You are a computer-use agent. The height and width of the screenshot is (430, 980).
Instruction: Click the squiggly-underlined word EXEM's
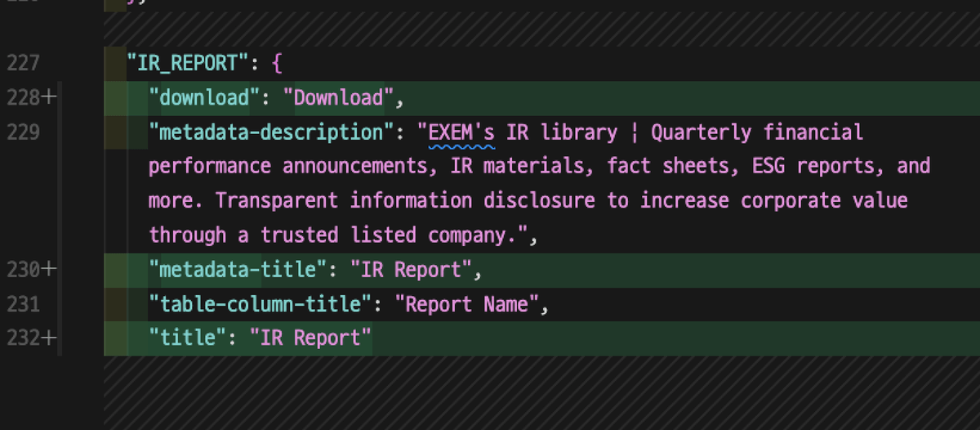click(462, 132)
